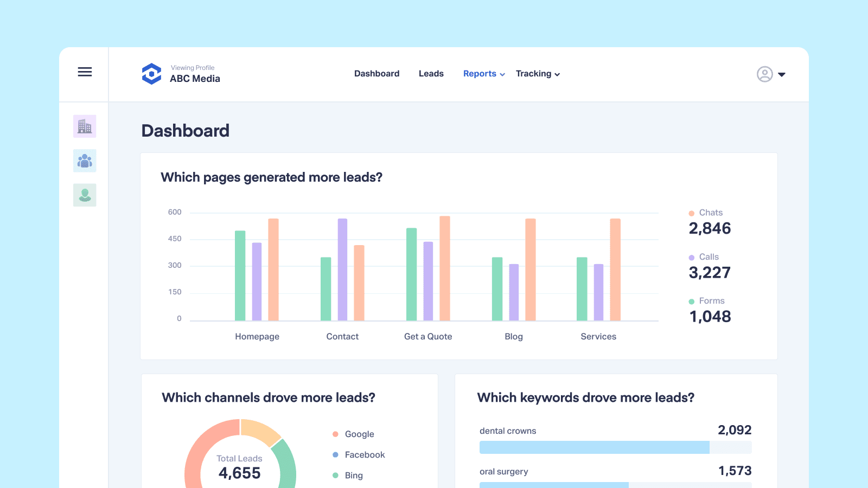Open the single contact sidebar icon
868x488 pixels.
pyautogui.click(x=84, y=195)
